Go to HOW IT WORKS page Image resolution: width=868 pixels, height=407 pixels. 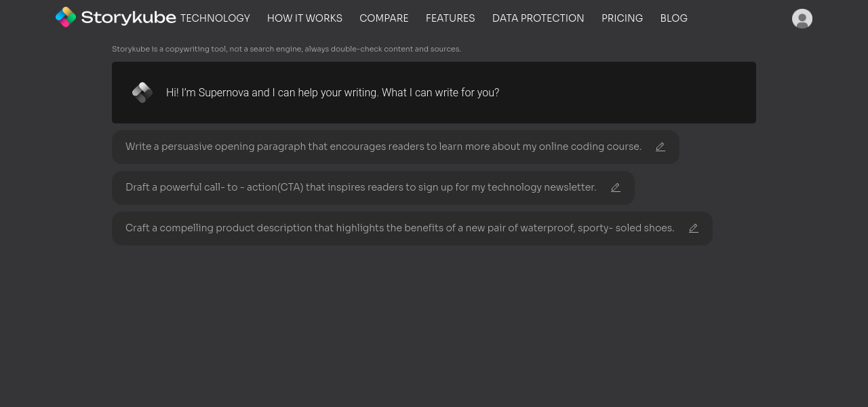pyautogui.click(x=304, y=18)
